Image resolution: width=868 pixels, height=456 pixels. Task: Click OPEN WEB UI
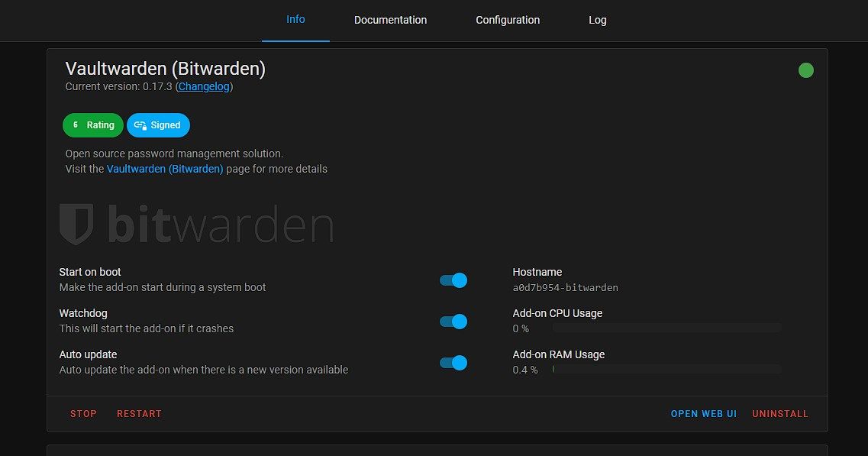[x=704, y=414]
